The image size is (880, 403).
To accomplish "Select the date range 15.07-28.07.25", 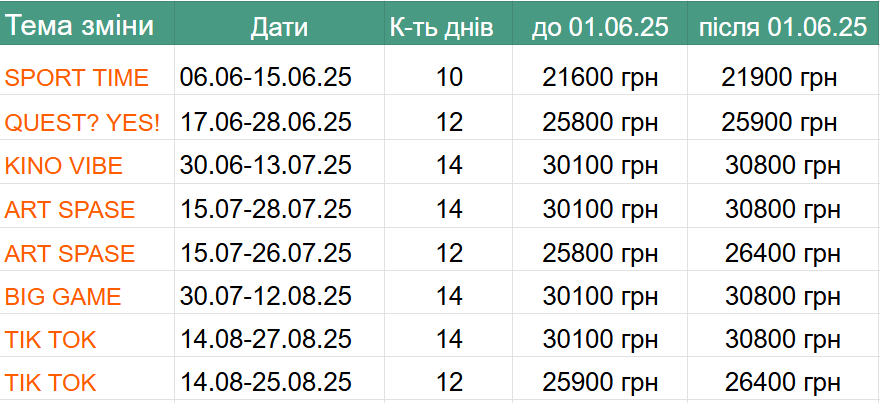I will click(x=266, y=210).
